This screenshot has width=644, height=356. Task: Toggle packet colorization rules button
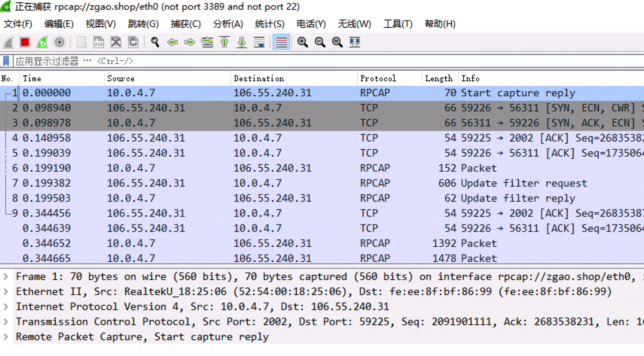coord(281,42)
